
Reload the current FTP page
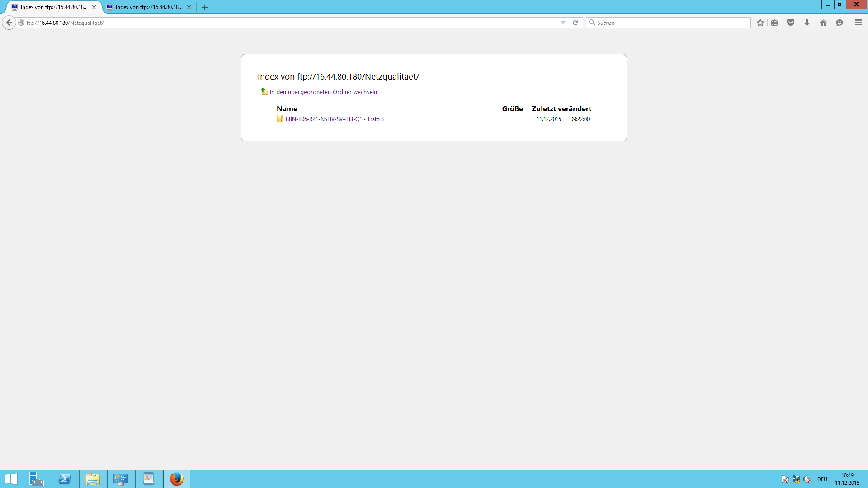pos(575,23)
